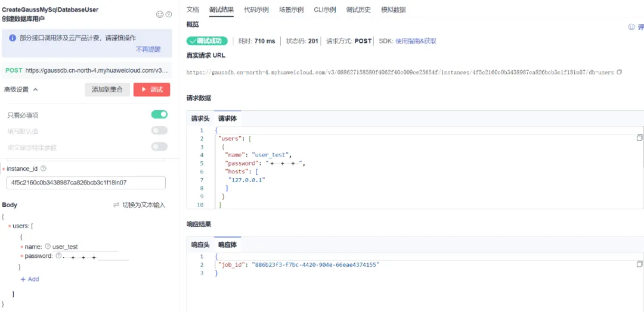Viewport: 644px width, 312px height.
Task: Copy the response body JSON
Action: tap(639, 264)
